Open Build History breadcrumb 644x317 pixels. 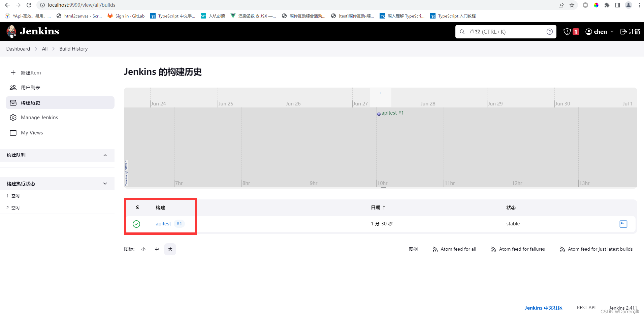pos(73,49)
